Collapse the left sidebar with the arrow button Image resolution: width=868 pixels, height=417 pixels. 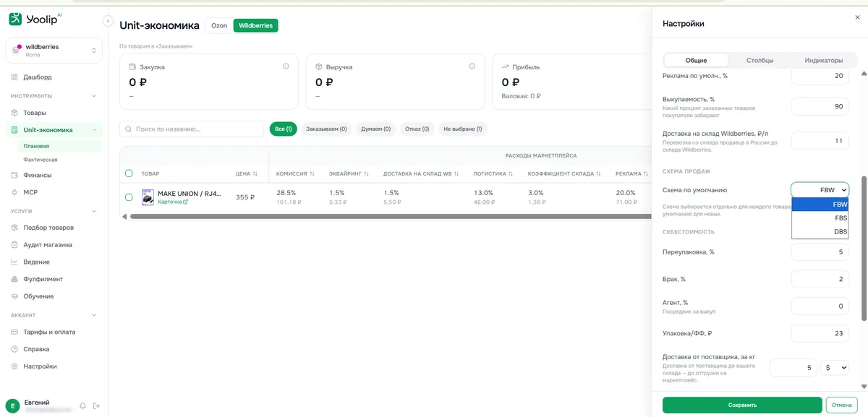[x=109, y=22]
